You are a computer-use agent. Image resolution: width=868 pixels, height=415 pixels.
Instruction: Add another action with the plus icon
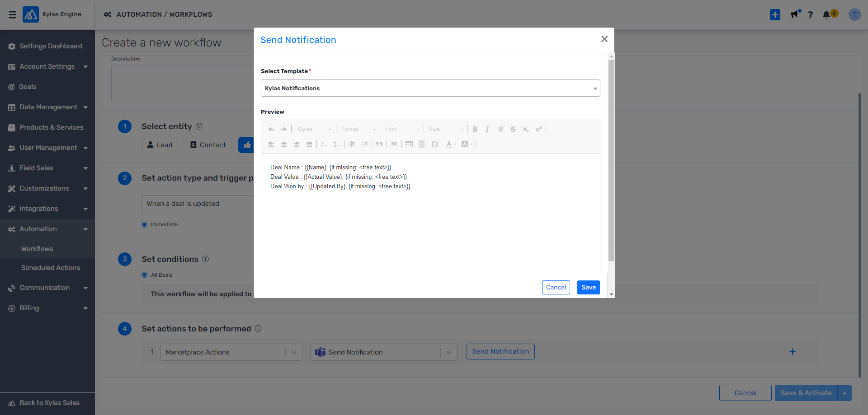tap(793, 352)
